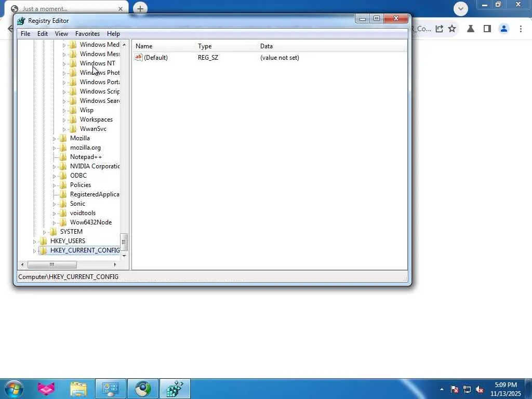Image resolution: width=532 pixels, height=399 pixels.
Task: Select the Windows NT folder icon
Action: pyautogui.click(x=73, y=63)
